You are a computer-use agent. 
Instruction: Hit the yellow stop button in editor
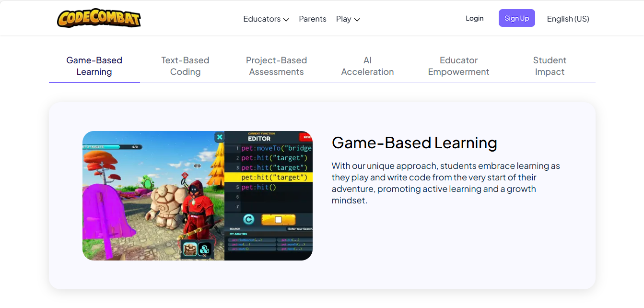(x=278, y=220)
